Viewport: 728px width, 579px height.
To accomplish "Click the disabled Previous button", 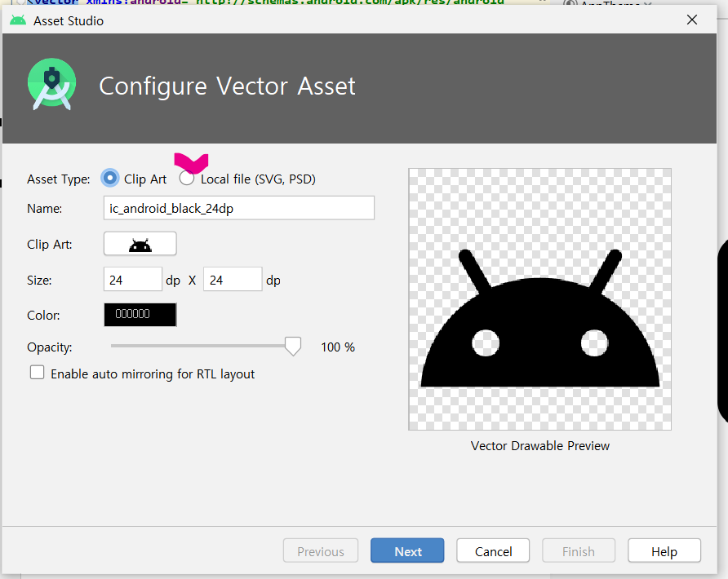I will [x=321, y=550].
